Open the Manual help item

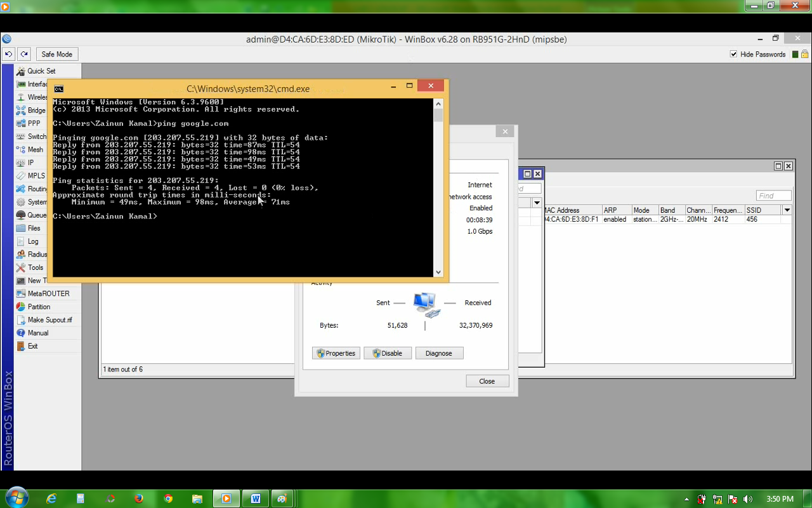(x=38, y=333)
